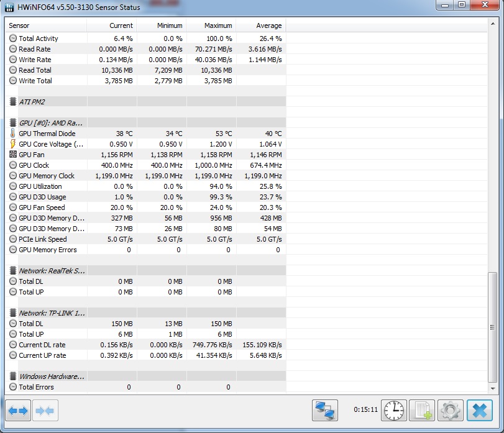Viewport: 504px width, 433px height.
Task: Click the ATI PM2 chip icon
Action: [x=13, y=102]
